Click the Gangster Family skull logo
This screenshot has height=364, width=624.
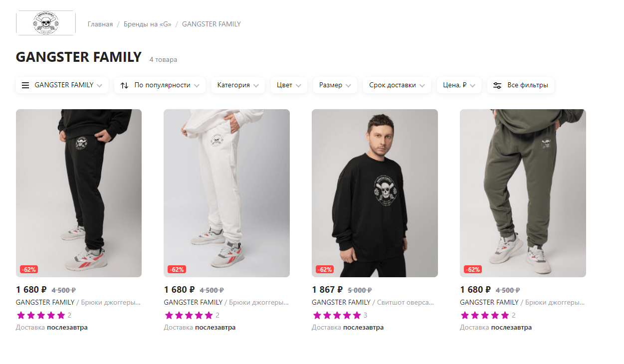click(45, 23)
